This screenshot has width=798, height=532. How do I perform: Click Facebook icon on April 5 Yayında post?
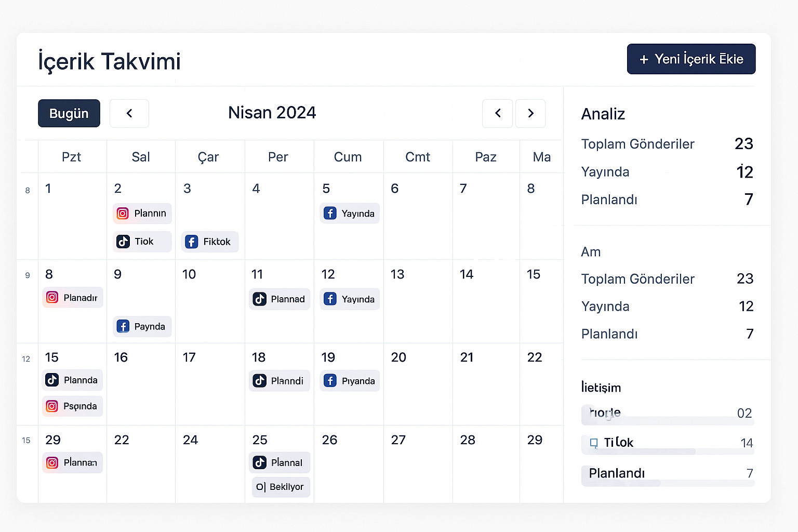pyautogui.click(x=330, y=213)
